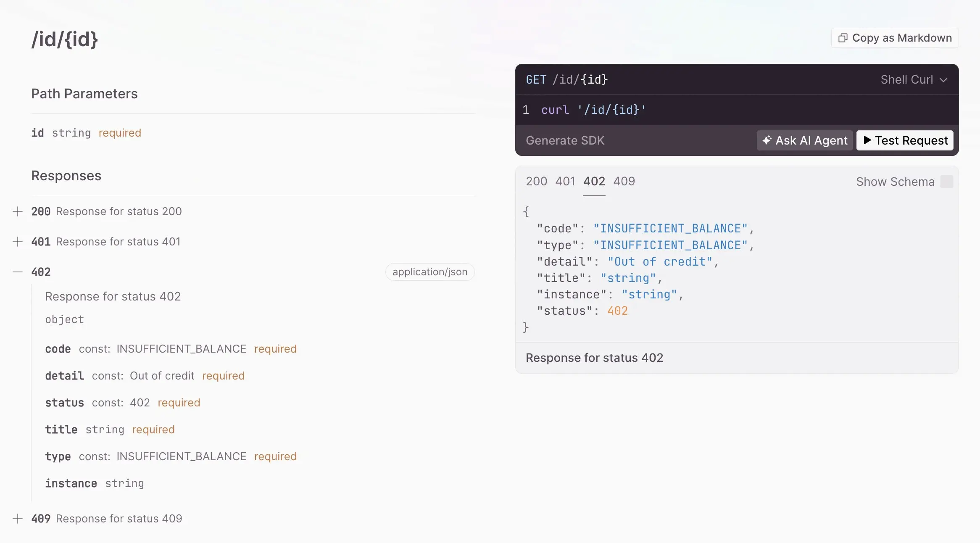Click the 'id' path parameter name
Viewport: 980px width, 543px height.
pos(37,133)
